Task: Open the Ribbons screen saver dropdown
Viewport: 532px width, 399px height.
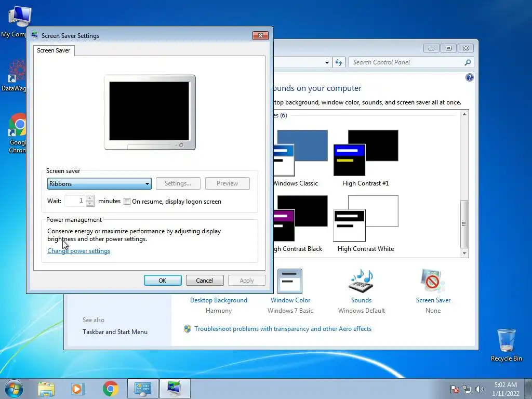Action: coord(99,183)
